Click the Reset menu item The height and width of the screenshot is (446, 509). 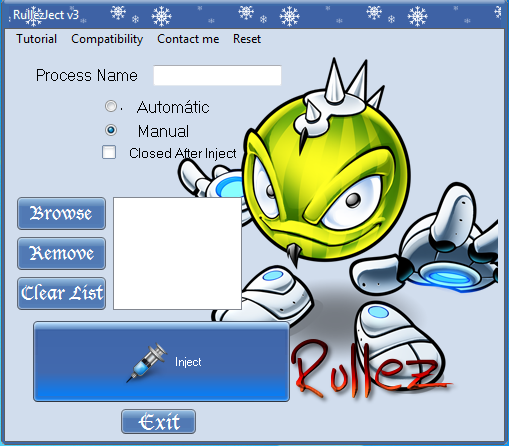tap(247, 39)
